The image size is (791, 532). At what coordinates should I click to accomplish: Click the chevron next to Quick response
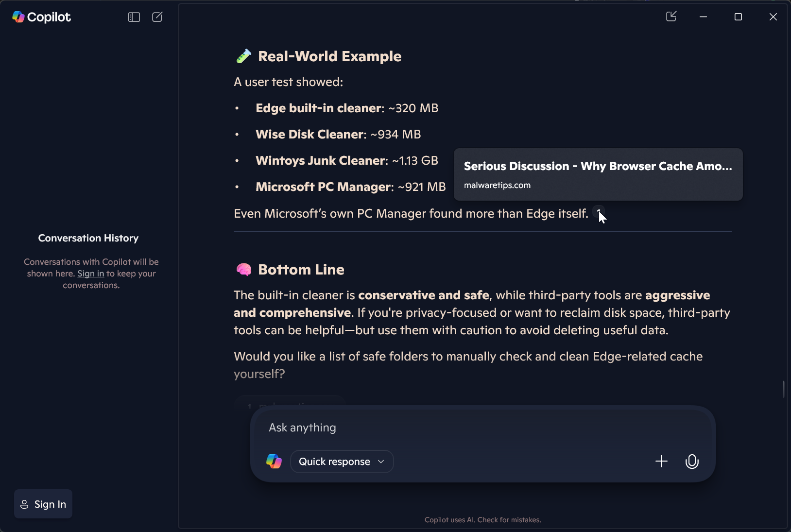381,462
